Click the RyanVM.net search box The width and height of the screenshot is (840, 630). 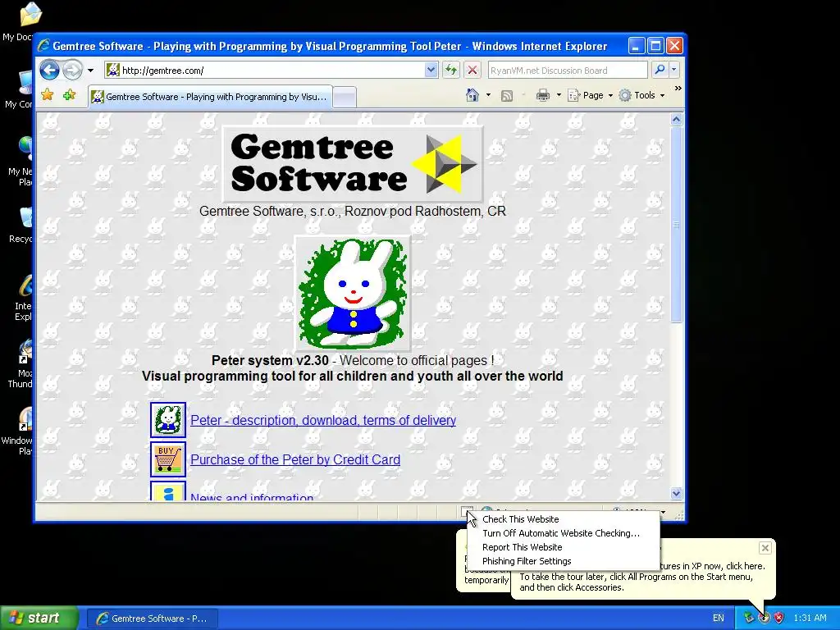(x=568, y=71)
